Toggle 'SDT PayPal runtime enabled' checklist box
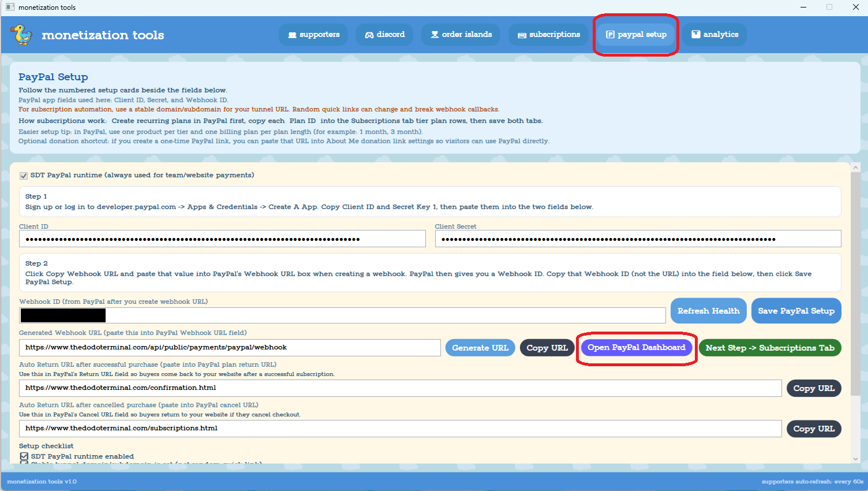This screenshot has height=491, width=868. (x=24, y=456)
